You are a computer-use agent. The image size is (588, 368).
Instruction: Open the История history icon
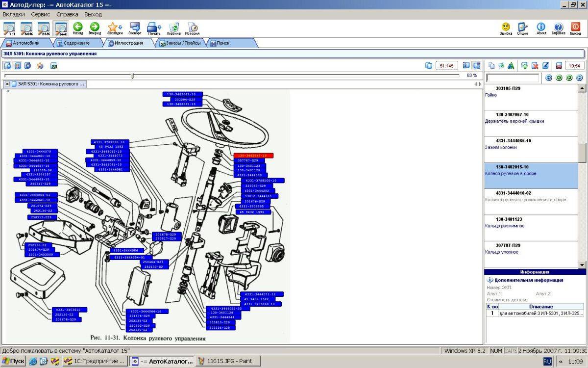192,28
